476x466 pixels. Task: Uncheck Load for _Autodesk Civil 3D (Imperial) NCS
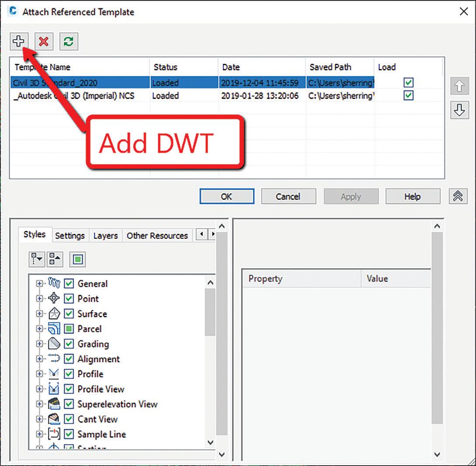(408, 95)
